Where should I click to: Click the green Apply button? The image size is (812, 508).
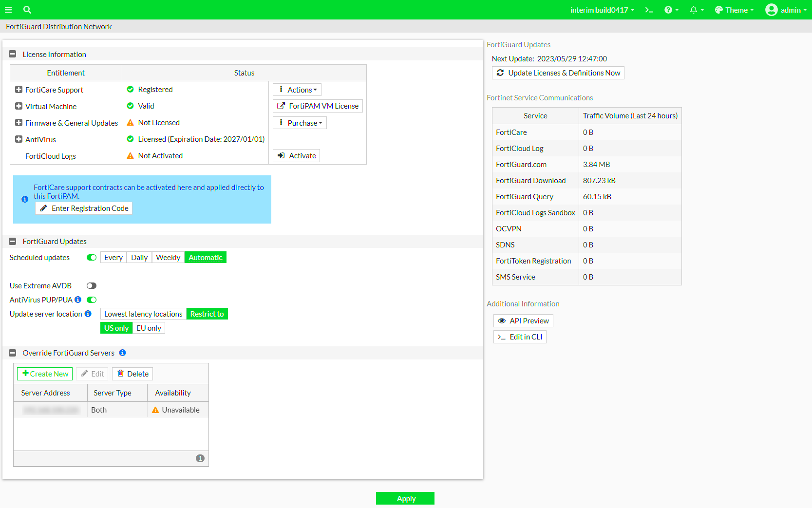point(405,498)
